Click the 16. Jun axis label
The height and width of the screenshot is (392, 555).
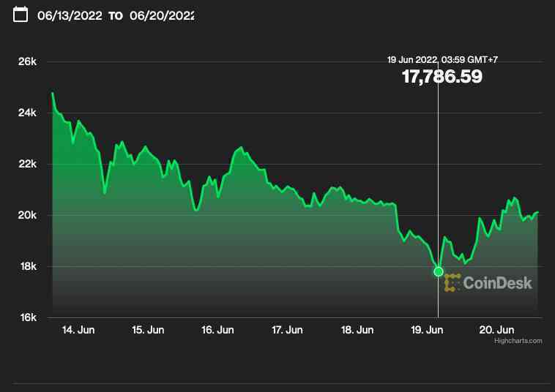point(217,330)
